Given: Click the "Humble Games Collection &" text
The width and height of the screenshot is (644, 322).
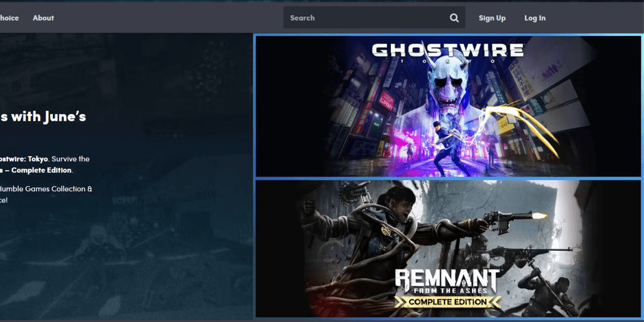Looking at the screenshot, I should pos(46,189).
